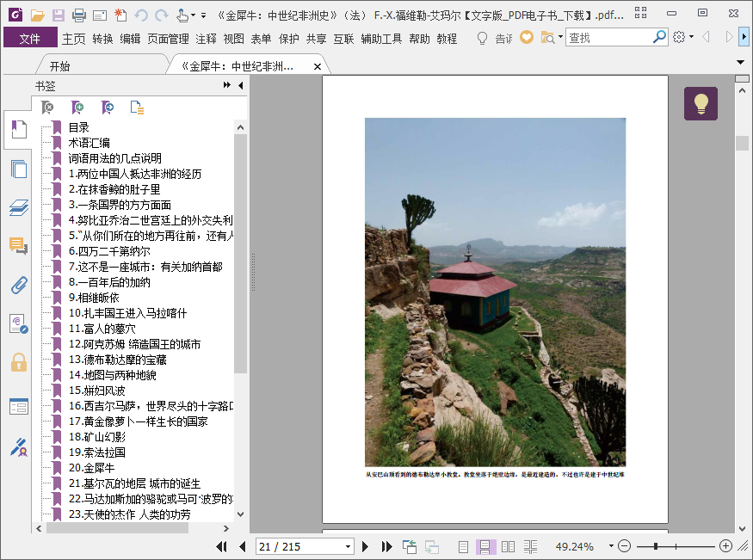The width and height of the screenshot is (753, 560).
Task: Go to first page button
Action: 221,546
